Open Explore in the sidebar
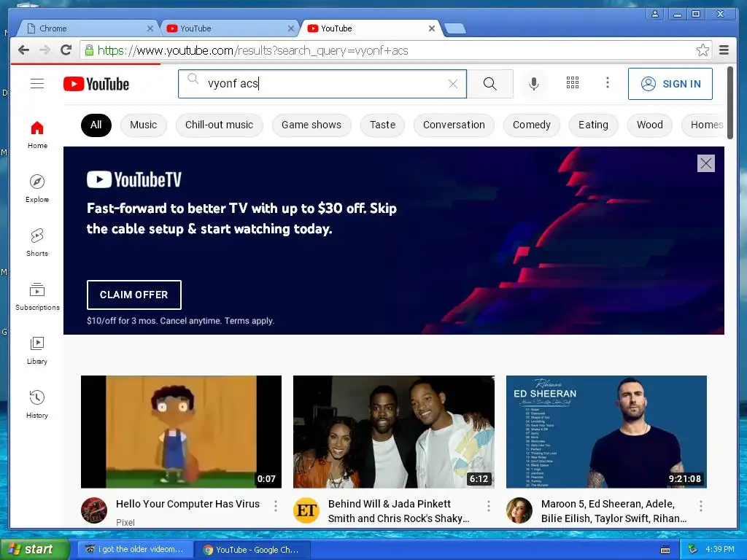Screen dimensions: 747x560 coord(37,189)
